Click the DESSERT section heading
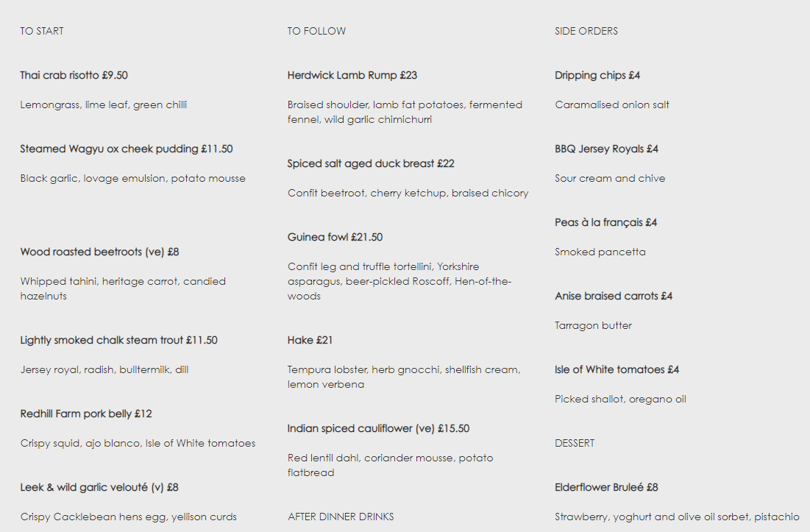 coord(575,443)
